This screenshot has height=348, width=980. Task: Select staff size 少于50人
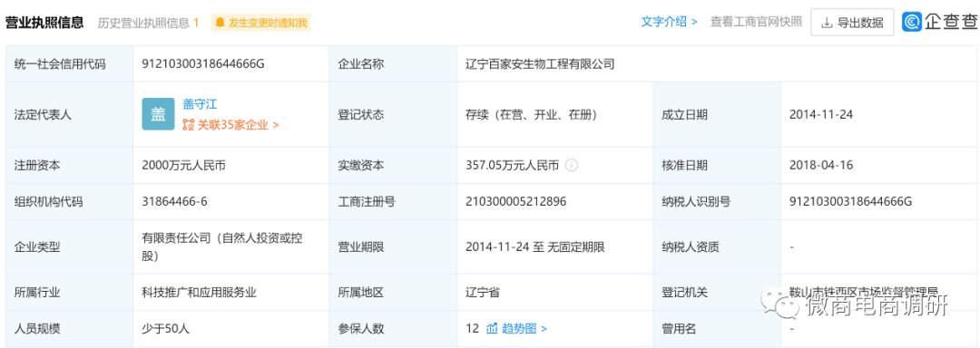point(166,329)
